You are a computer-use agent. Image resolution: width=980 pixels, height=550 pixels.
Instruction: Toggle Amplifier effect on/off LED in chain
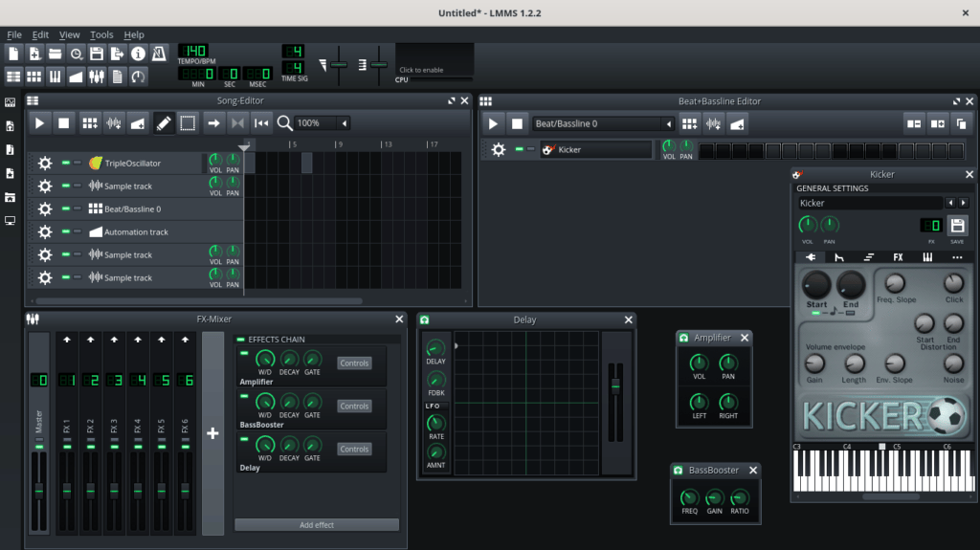pyautogui.click(x=243, y=354)
